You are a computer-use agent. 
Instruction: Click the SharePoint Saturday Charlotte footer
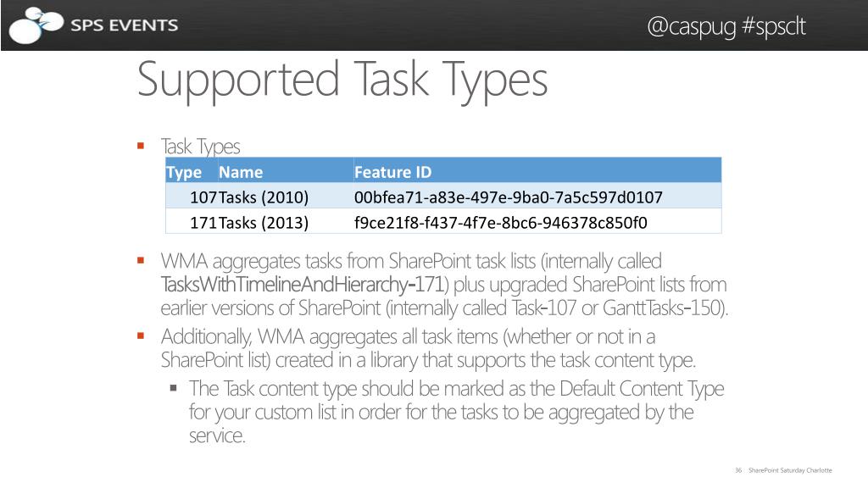tap(790, 470)
